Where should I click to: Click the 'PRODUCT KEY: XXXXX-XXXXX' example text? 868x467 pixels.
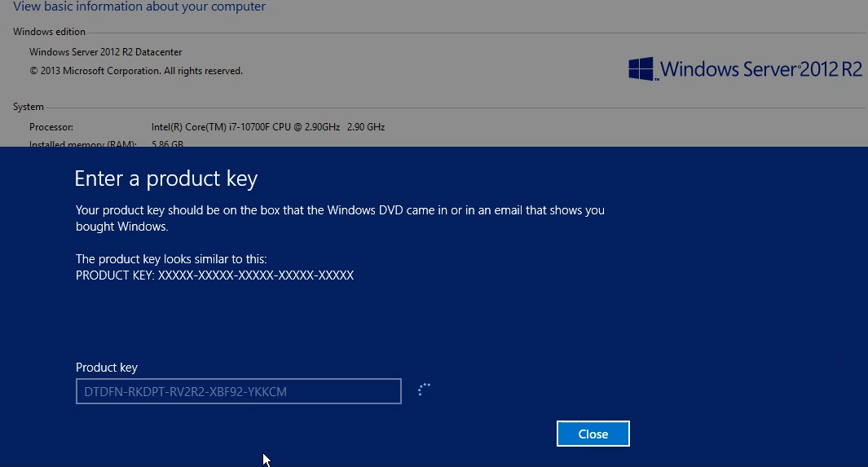pyautogui.click(x=215, y=275)
